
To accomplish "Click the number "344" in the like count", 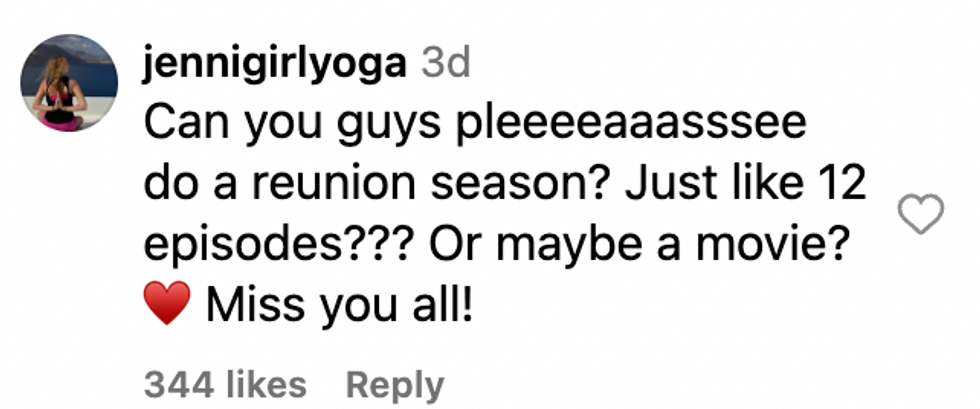I will 174,384.
